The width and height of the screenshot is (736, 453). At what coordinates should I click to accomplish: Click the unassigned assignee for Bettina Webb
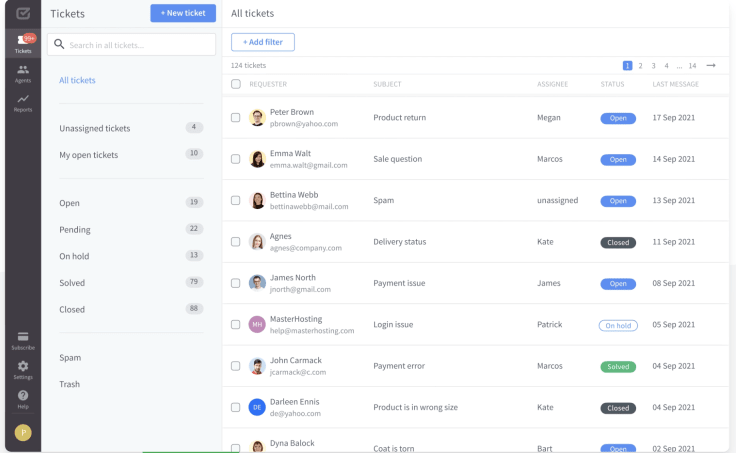558,200
